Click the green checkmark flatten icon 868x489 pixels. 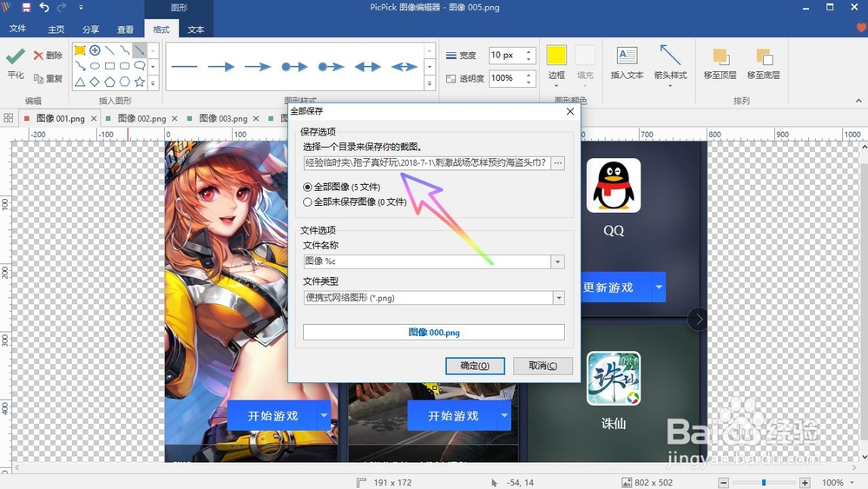click(16, 56)
